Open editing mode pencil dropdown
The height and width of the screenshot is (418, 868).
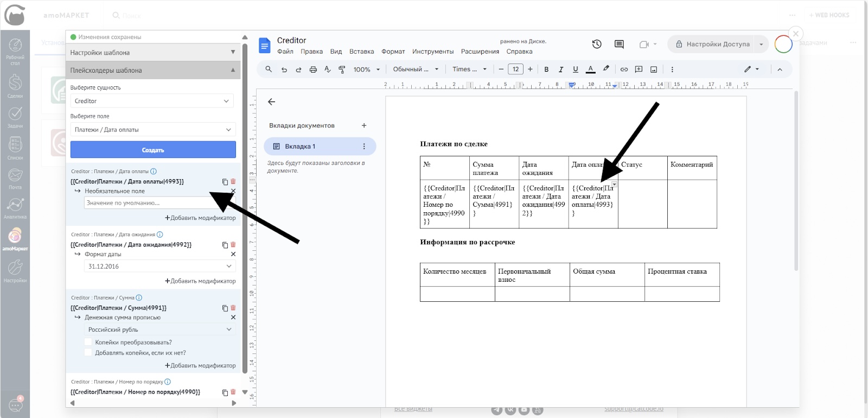[751, 69]
